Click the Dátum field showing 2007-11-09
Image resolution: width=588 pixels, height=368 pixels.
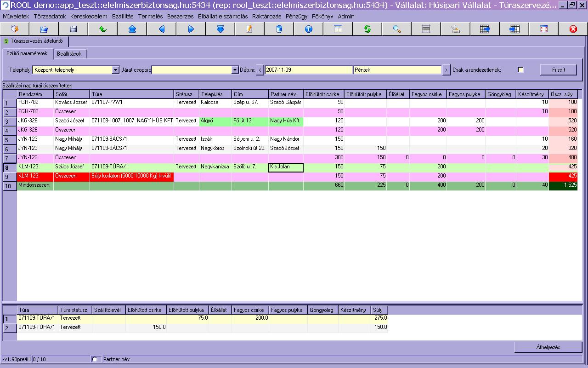click(309, 70)
